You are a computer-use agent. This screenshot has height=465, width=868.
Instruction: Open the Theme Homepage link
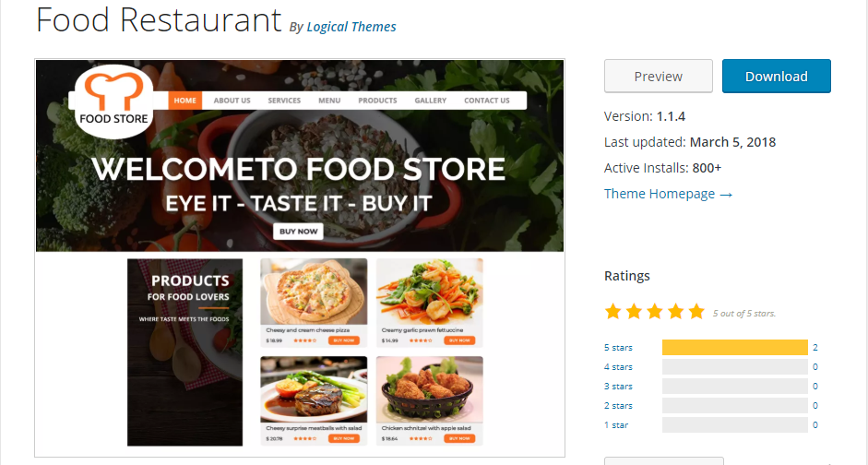click(x=668, y=194)
